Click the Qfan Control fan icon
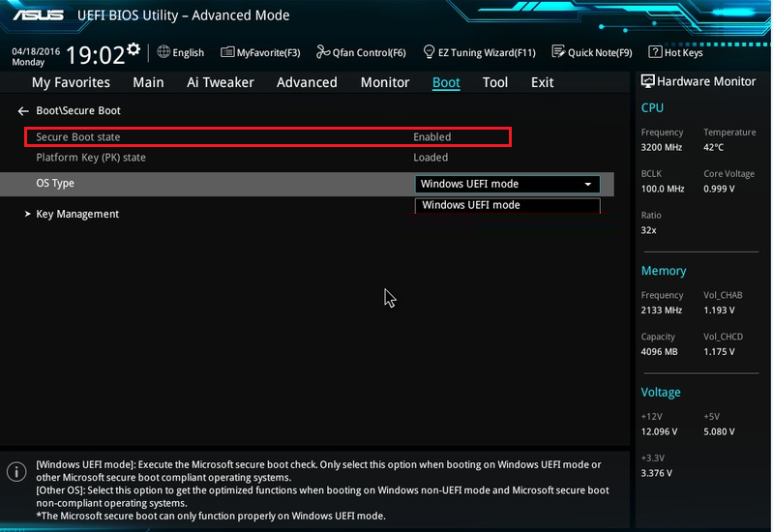The height and width of the screenshot is (532, 773). click(323, 52)
